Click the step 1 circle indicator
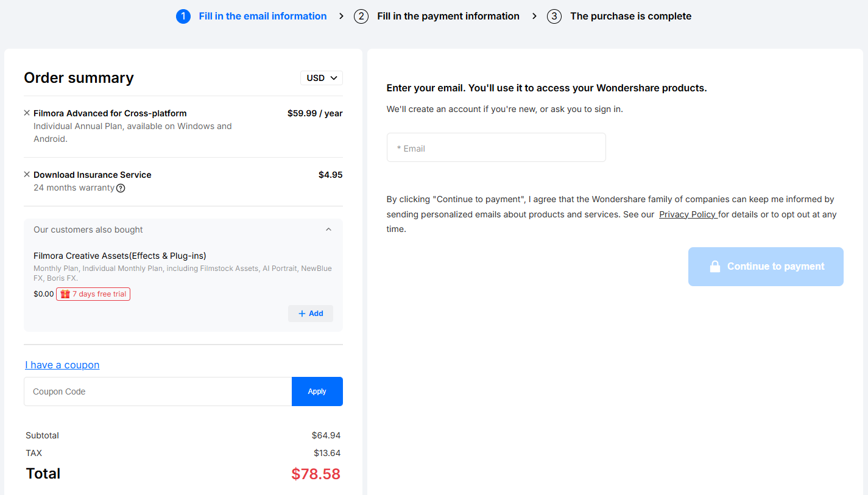 click(183, 16)
